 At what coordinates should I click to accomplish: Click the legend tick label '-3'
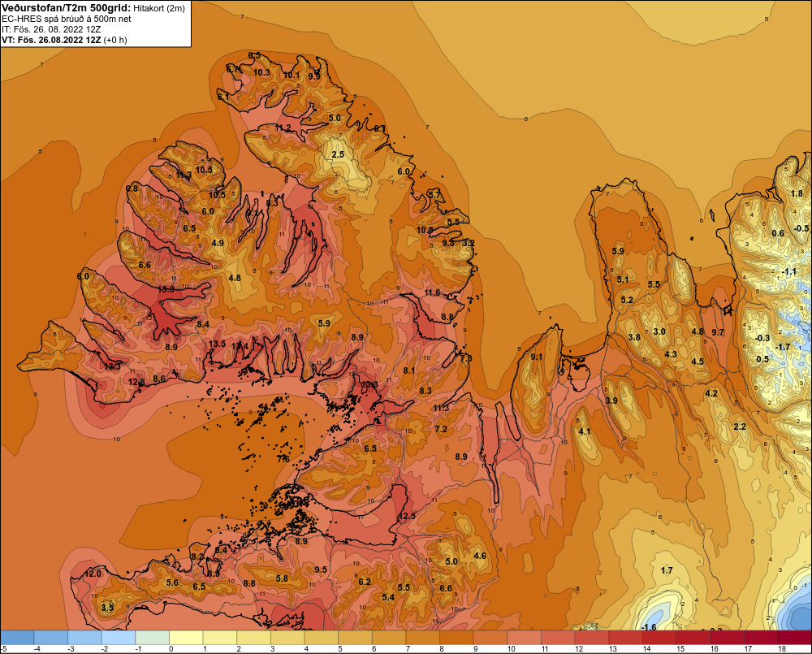click(x=71, y=649)
